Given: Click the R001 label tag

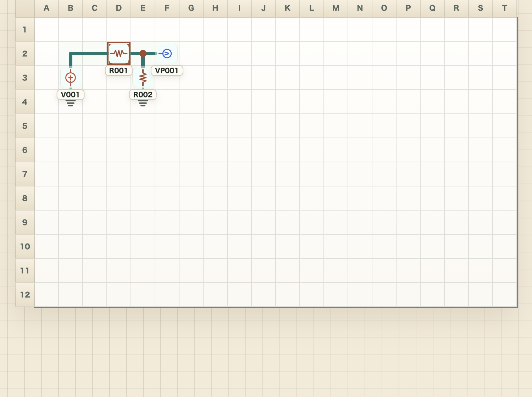Looking at the screenshot, I should coord(119,71).
